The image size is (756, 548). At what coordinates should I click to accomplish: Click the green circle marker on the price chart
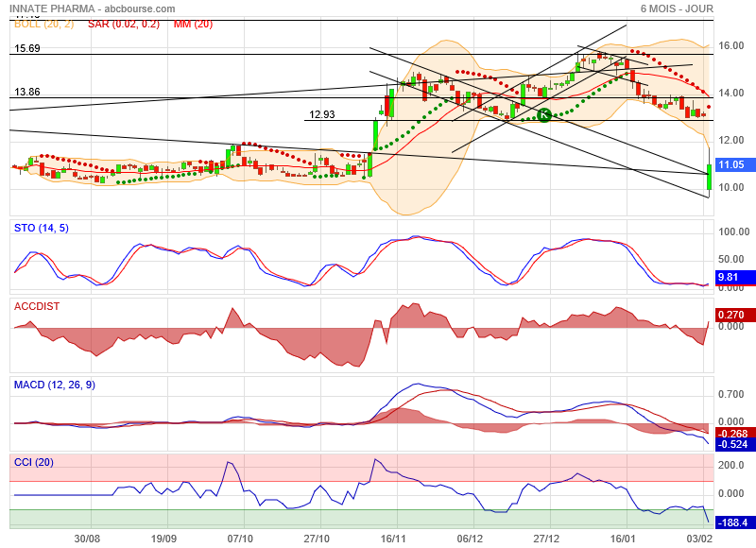(x=544, y=115)
